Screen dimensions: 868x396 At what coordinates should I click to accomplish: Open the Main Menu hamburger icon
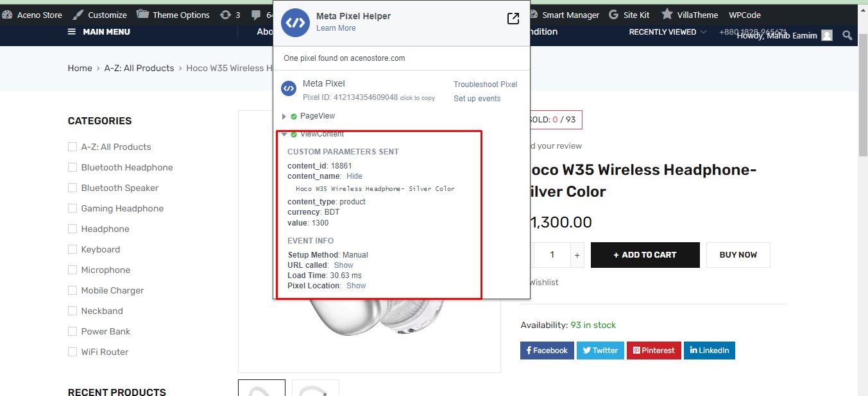(71, 32)
